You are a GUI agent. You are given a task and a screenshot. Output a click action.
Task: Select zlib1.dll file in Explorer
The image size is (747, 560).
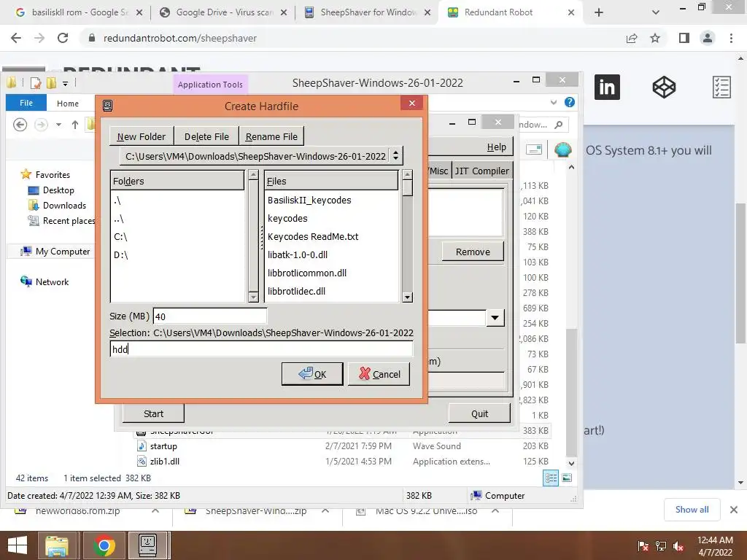pyautogui.click(x=164, y=462)
